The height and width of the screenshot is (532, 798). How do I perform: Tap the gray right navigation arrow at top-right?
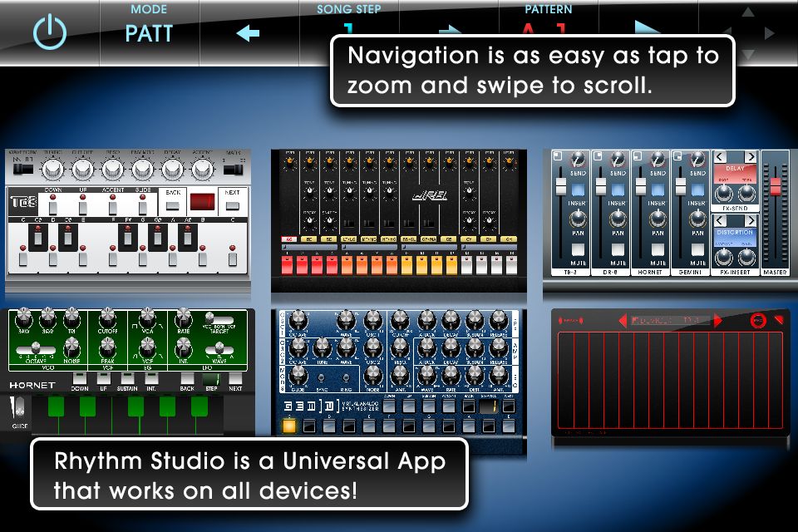click(770, 33)
